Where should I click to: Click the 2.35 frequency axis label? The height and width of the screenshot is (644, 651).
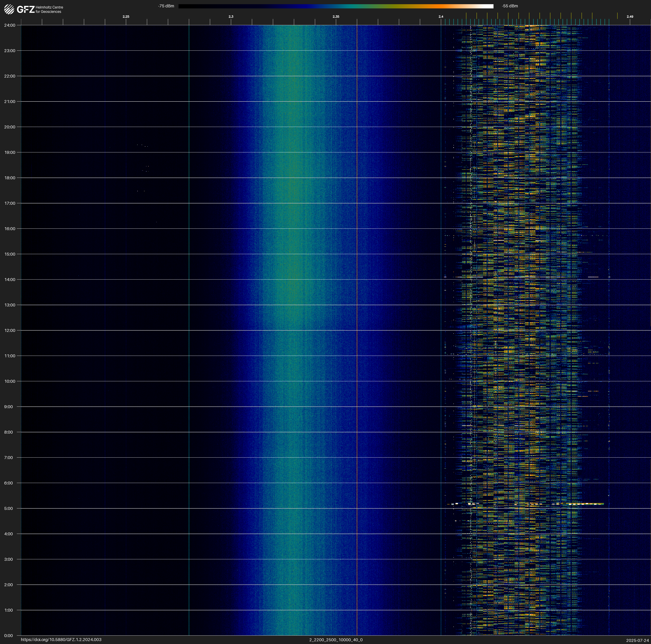(336, 17)
